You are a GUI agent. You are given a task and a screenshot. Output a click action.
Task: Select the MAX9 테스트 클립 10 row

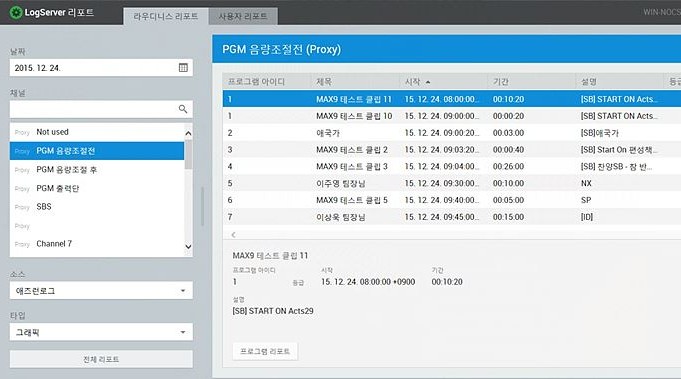click(452, 116)
